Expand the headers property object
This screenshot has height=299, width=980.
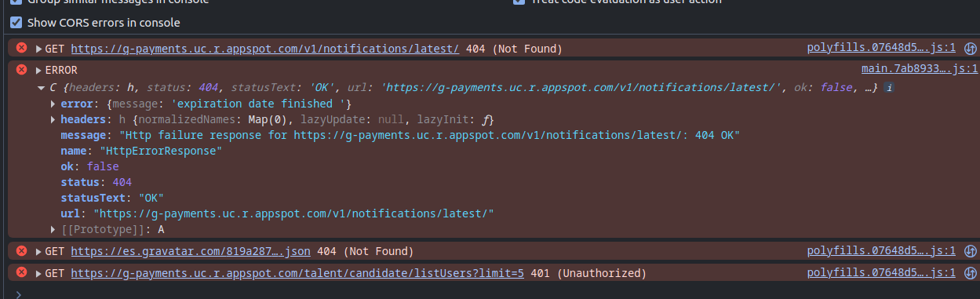pyautogui.click(x=53, y=119)
